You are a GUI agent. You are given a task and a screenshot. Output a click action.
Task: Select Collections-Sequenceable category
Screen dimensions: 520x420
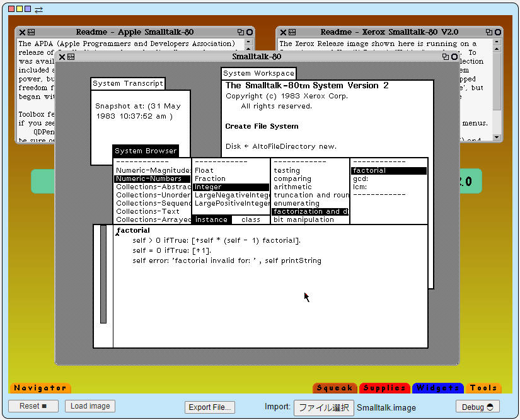pos(153,203)
